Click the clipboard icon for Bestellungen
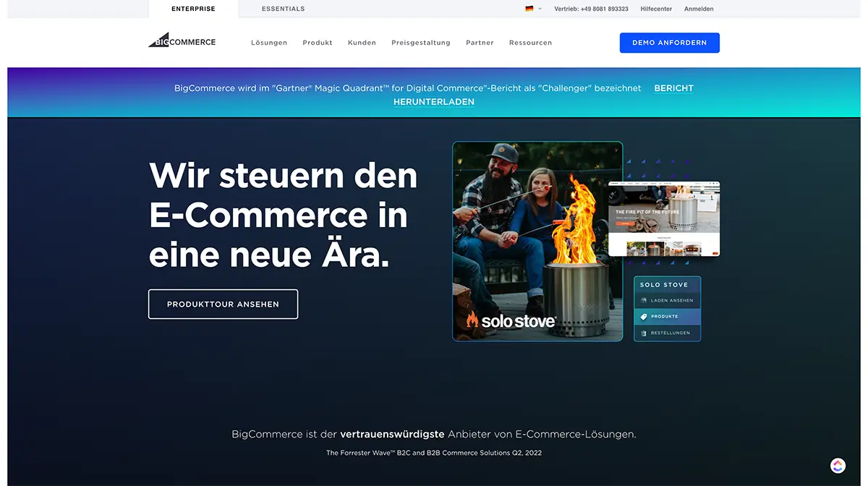This screenshot has height=486, width=868. [x=644, y=333]
